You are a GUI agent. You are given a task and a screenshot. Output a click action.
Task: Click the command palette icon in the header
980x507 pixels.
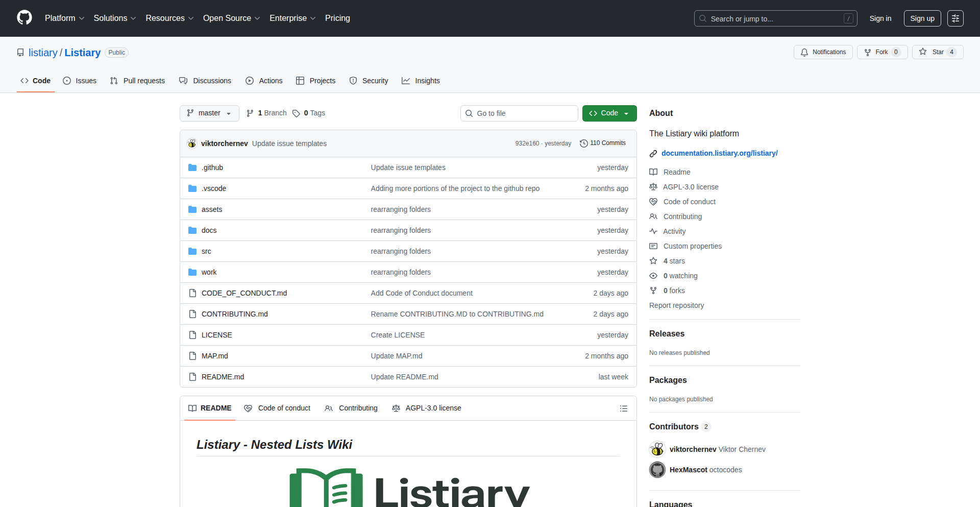(955, 18)
